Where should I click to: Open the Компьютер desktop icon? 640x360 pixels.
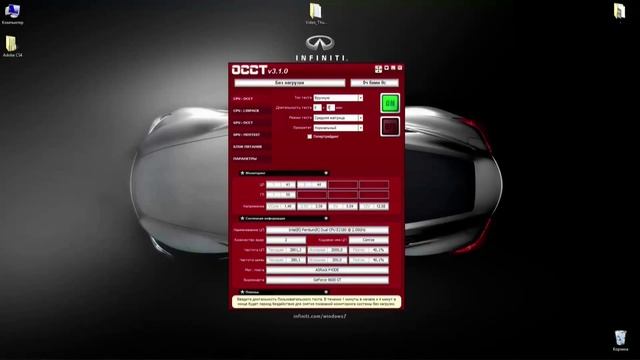click(x=12, y=13)
